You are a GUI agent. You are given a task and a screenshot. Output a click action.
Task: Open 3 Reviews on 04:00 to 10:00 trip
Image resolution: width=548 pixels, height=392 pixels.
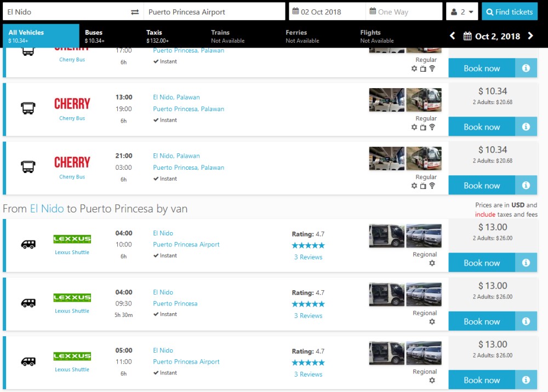coord(308,257)
